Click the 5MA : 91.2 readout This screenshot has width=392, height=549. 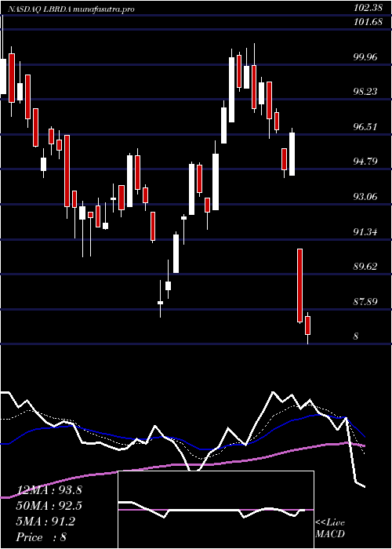[45, 522]
